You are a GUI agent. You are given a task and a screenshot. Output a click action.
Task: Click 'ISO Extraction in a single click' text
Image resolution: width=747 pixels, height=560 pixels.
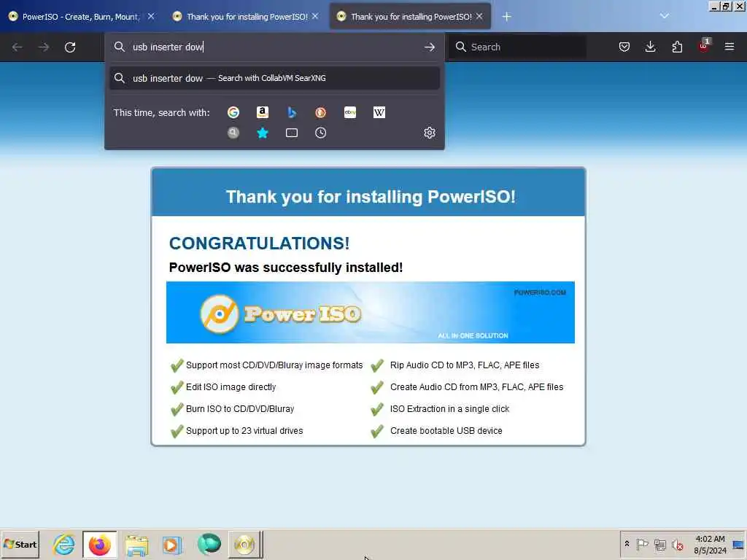pos(449,409)
